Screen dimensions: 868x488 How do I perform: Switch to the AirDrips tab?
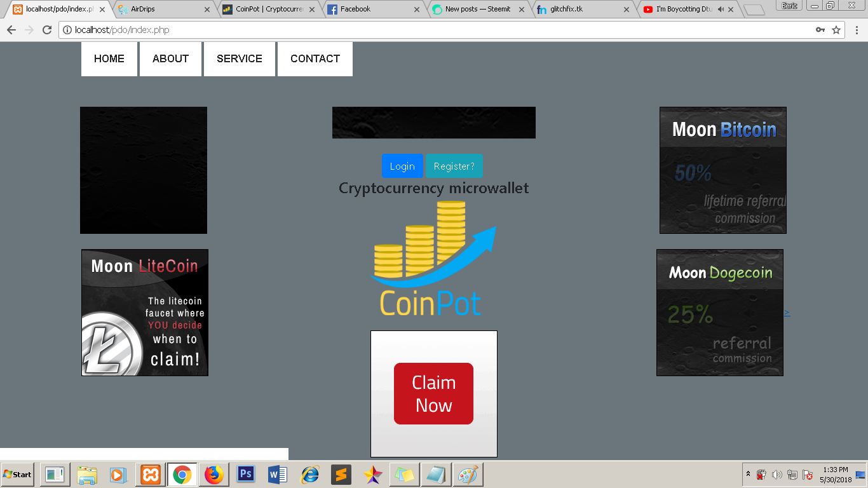tap(163, 10)
